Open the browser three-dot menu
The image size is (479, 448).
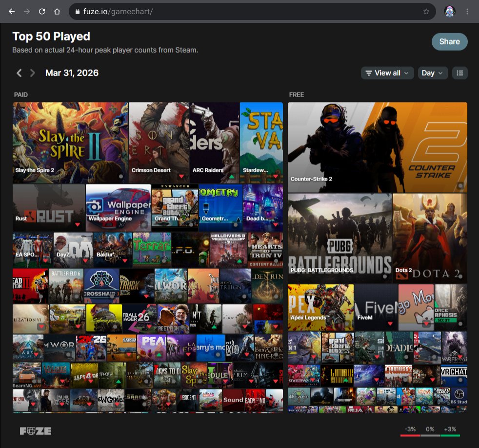467,12
